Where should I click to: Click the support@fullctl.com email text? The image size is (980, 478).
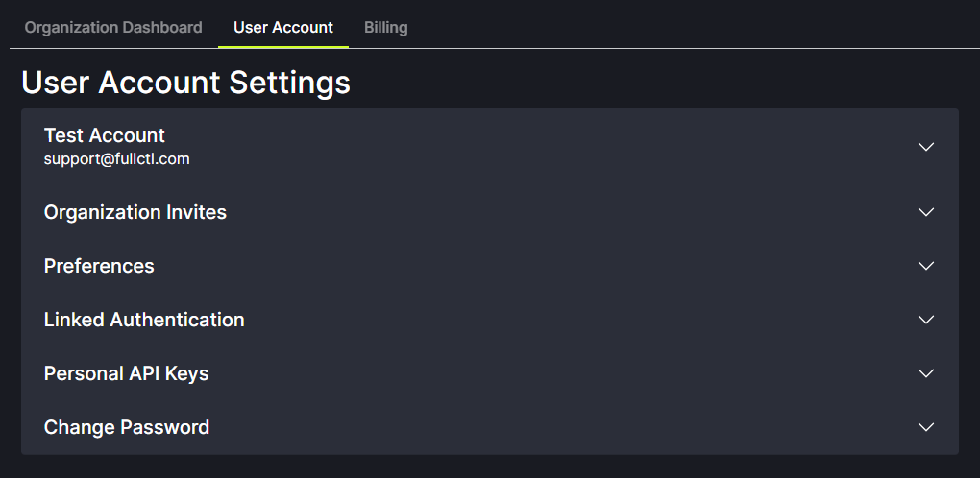click(x=116, y=159)
